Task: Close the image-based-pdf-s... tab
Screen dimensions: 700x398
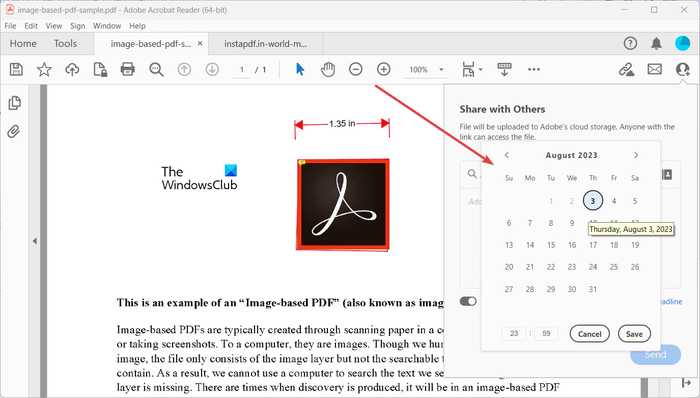Action: pos(200,43)
